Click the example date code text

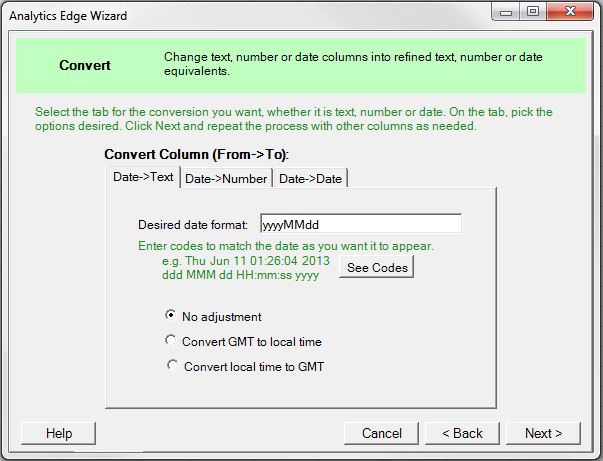tap(232, 268)
